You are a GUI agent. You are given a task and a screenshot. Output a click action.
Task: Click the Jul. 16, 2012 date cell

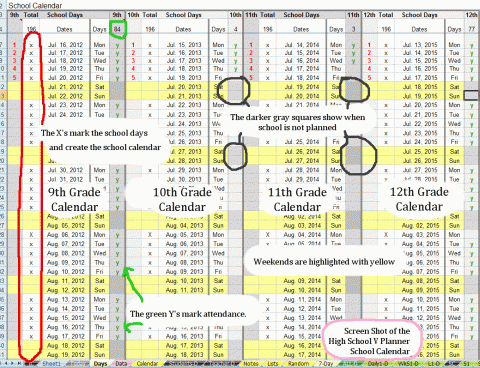tap(65, 45)
